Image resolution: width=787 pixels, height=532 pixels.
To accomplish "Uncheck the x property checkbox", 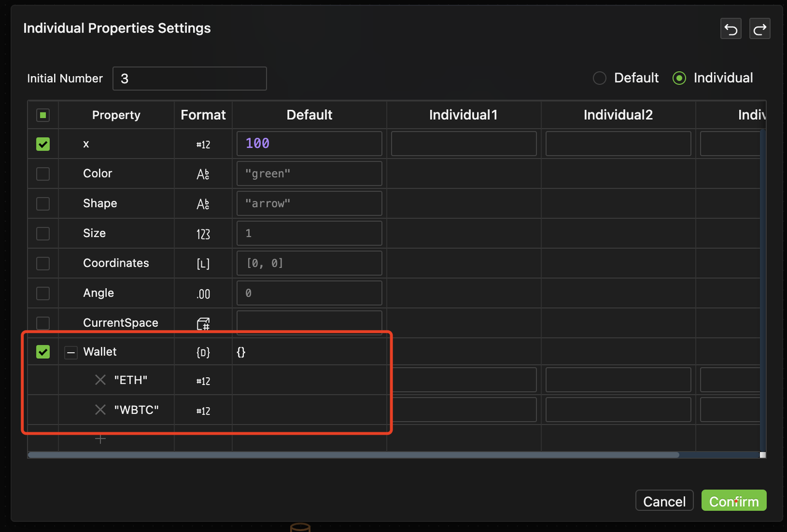I will click(x=43, y=144).
